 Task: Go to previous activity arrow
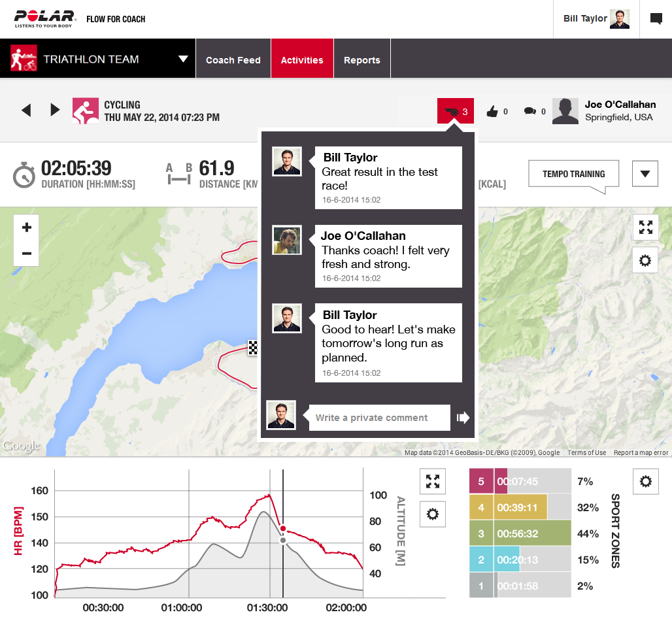pos(26,110)
